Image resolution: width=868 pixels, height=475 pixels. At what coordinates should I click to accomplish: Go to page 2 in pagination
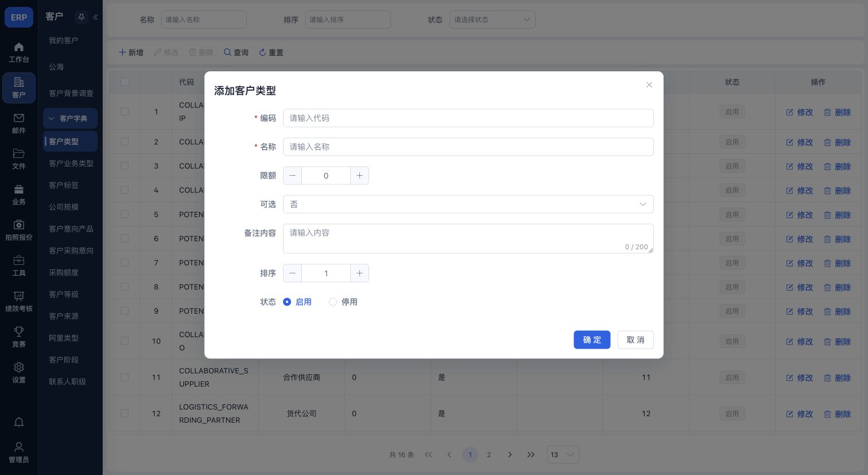coord(489,455)
